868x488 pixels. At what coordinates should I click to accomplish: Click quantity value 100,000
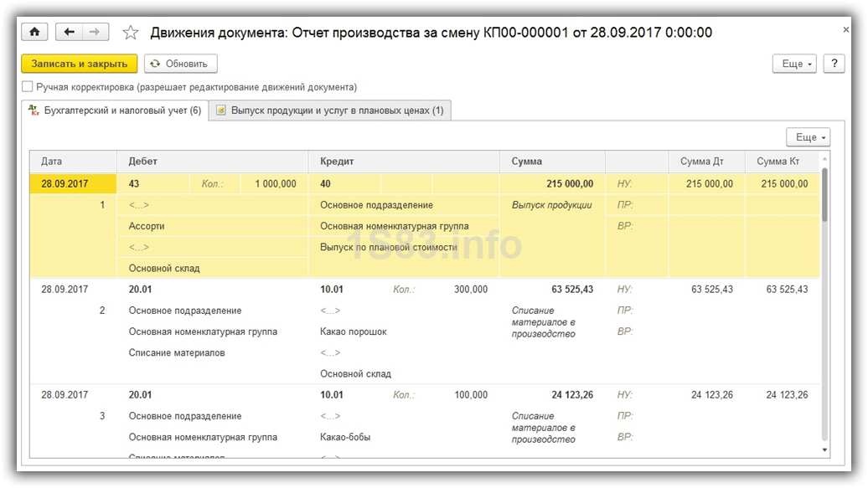pos(471,395)
